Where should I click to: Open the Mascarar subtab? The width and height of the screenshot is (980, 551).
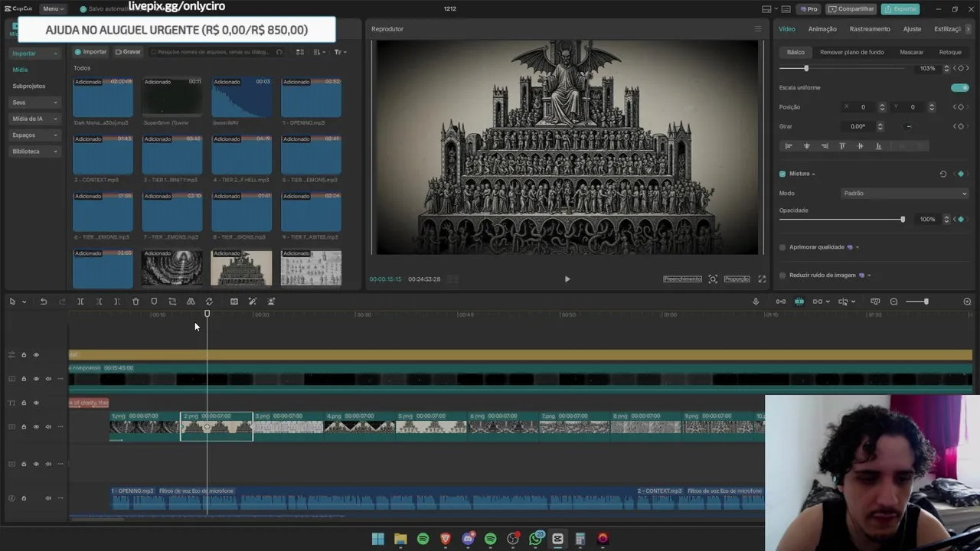(x=911, y=52)
